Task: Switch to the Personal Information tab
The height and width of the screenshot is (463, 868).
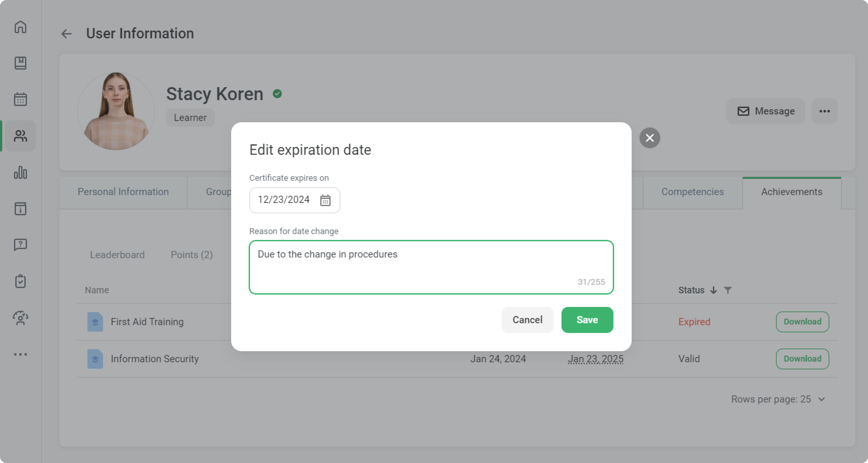Action: (123, 192)
